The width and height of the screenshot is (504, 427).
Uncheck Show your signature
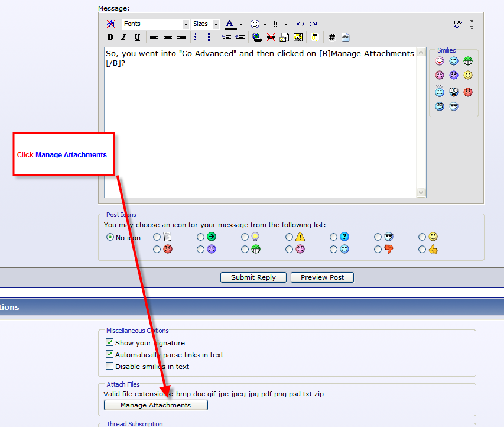pyautogui.click(x=110, y=342)
